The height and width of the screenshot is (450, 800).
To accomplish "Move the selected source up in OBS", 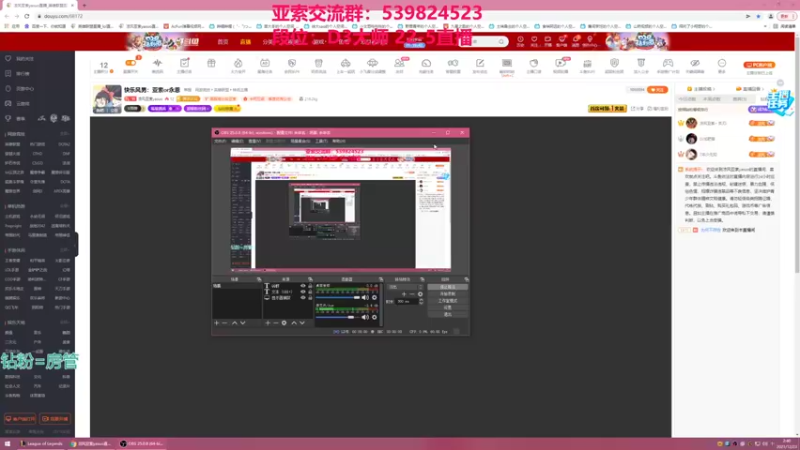I will [x=294, y=323].
